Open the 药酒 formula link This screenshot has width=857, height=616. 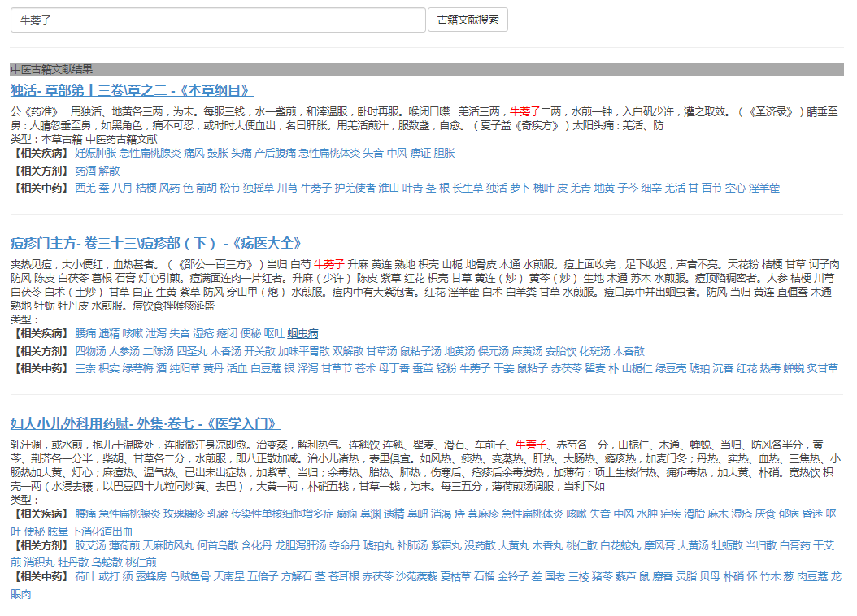coord(85,171)
